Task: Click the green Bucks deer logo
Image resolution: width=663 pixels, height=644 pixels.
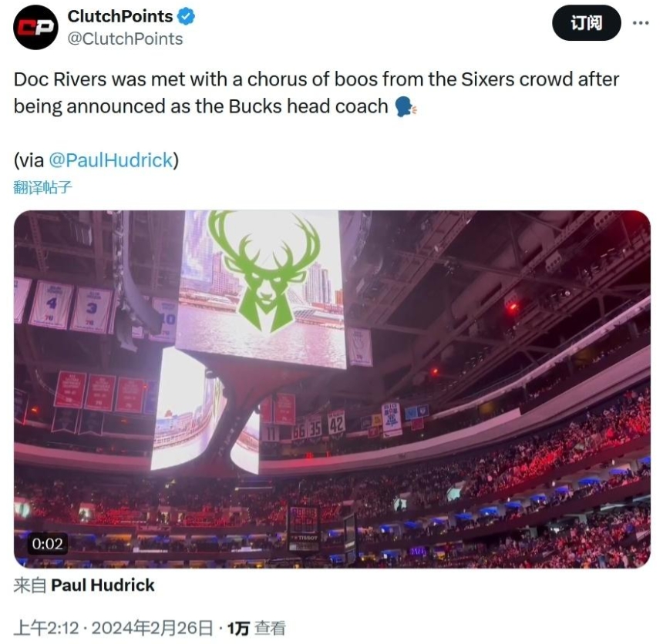Action: (264, 270)
